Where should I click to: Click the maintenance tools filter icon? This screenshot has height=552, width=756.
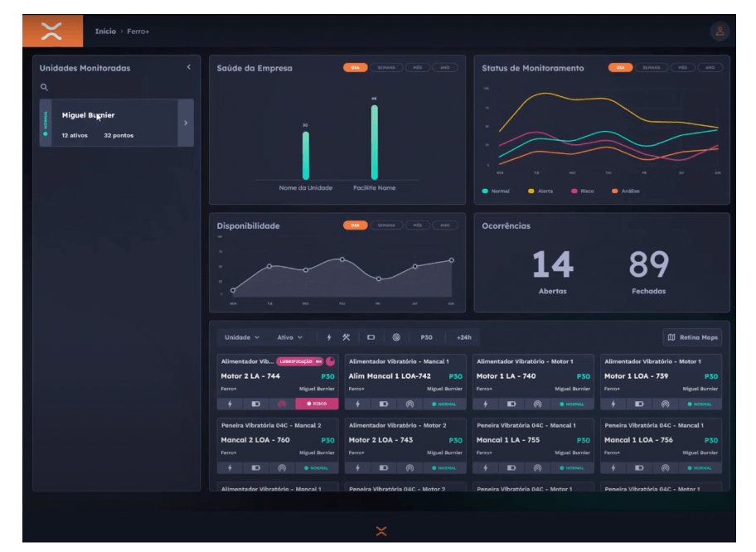click(346, 337)
